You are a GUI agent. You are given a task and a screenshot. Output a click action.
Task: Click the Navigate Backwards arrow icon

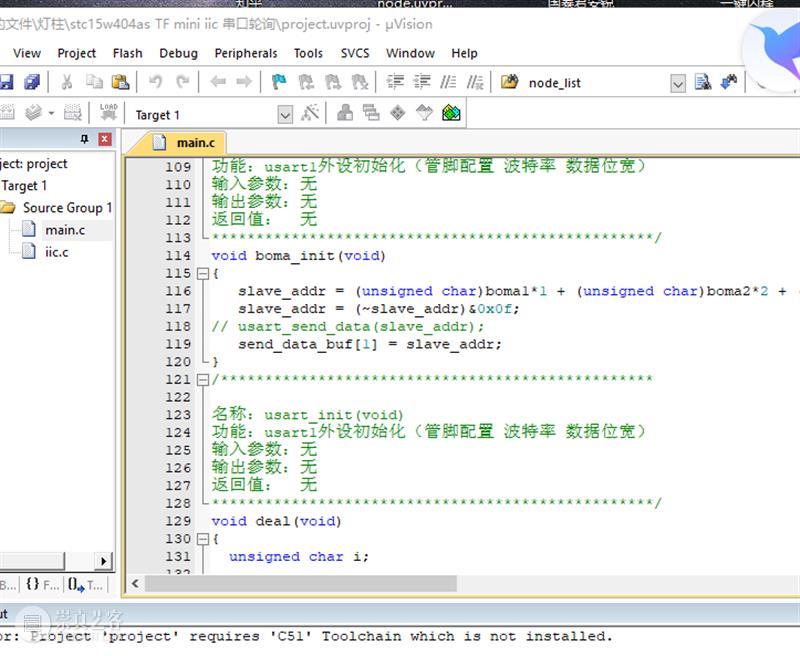(x=218, y=82)
